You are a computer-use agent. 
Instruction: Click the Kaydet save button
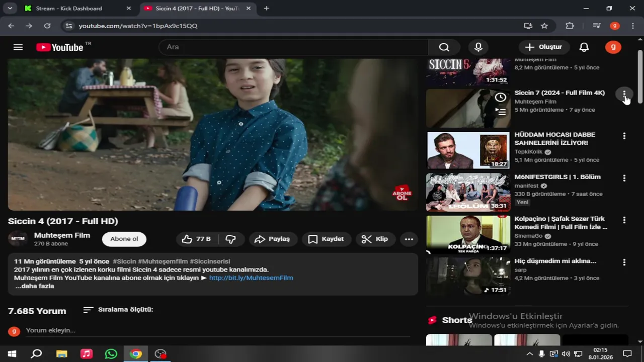pos(326,239)
